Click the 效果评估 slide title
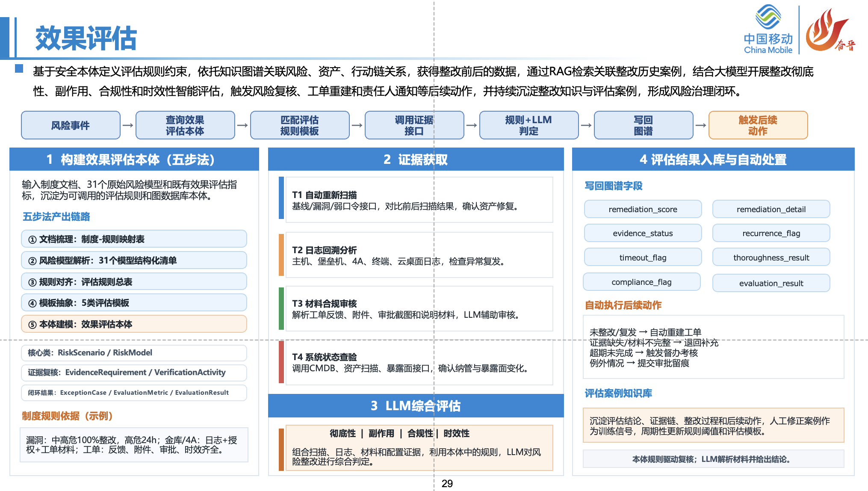868x491 pixels. (86, 38)
